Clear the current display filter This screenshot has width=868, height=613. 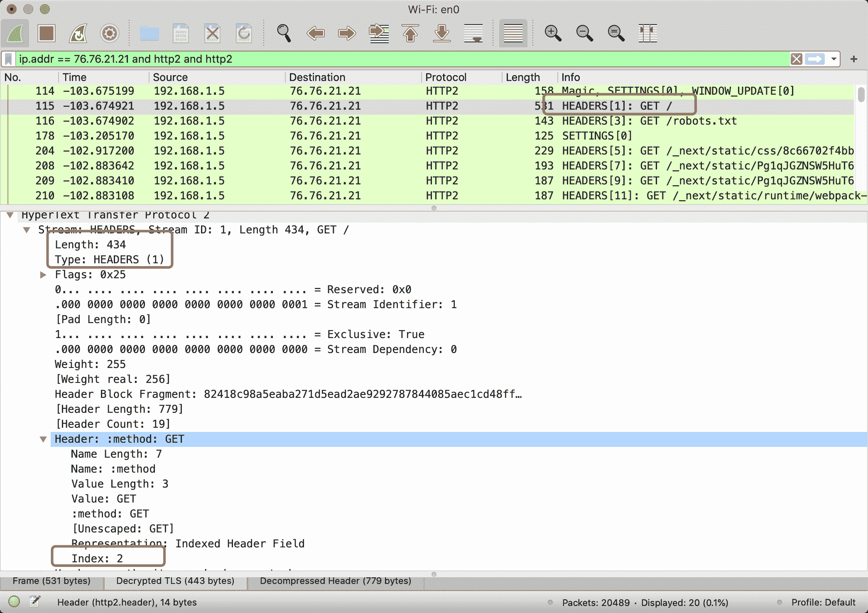point(796,59)
